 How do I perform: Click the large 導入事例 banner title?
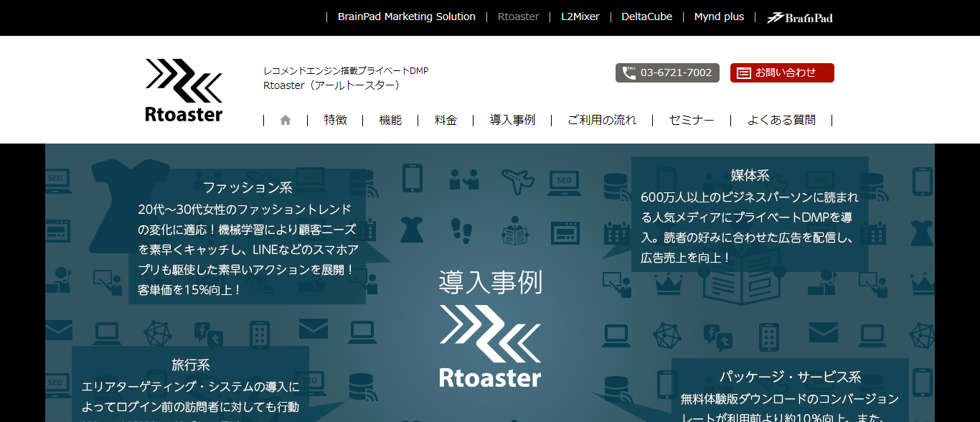[x=491, y=283]
